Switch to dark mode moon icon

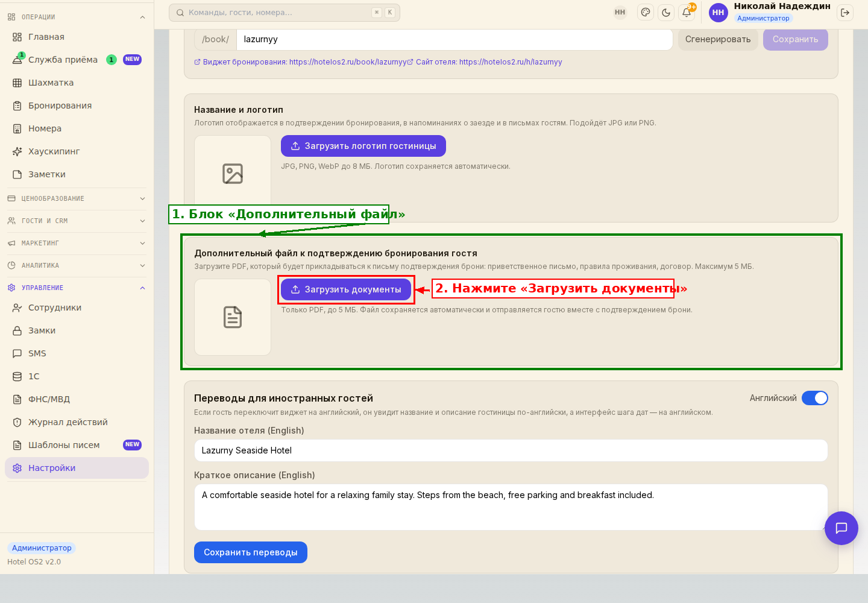[666, 12]
